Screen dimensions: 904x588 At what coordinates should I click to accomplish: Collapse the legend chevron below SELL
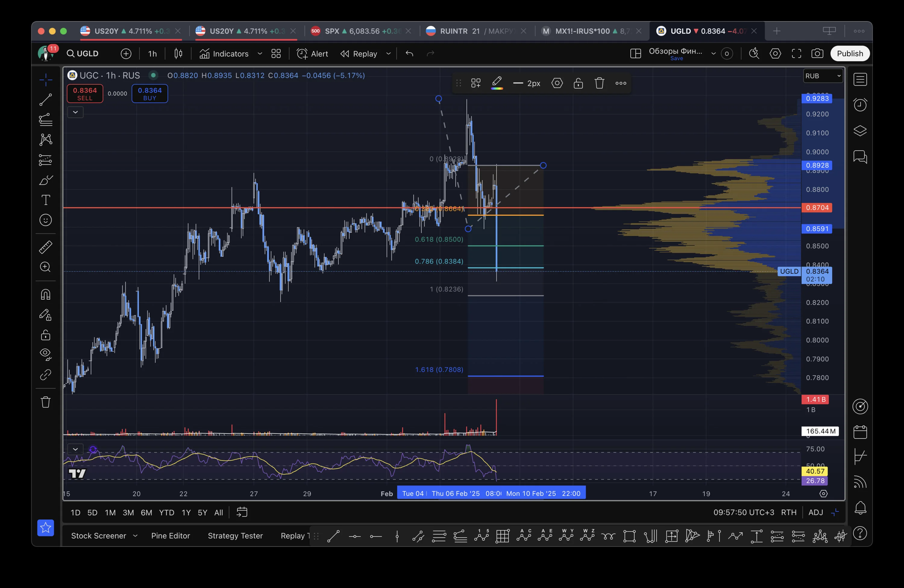[75, 112]
